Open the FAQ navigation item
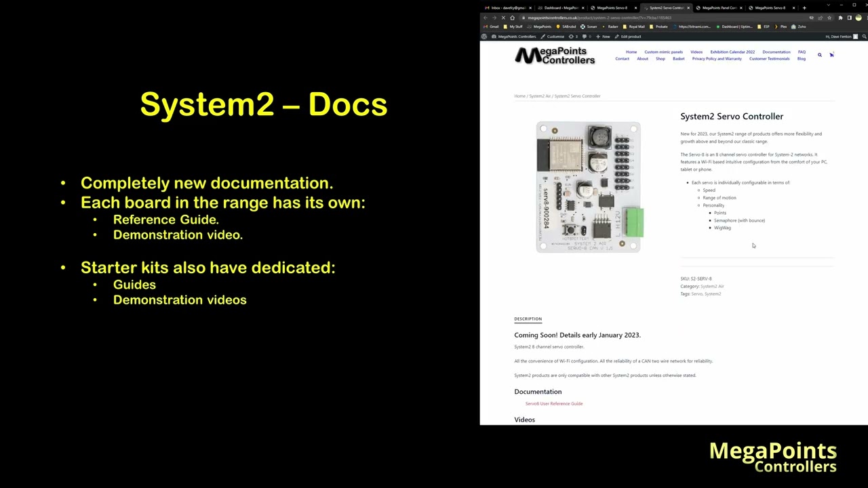The height and width of the screenshot is (488, 868). pyautogui.click(x=802, y=52)
